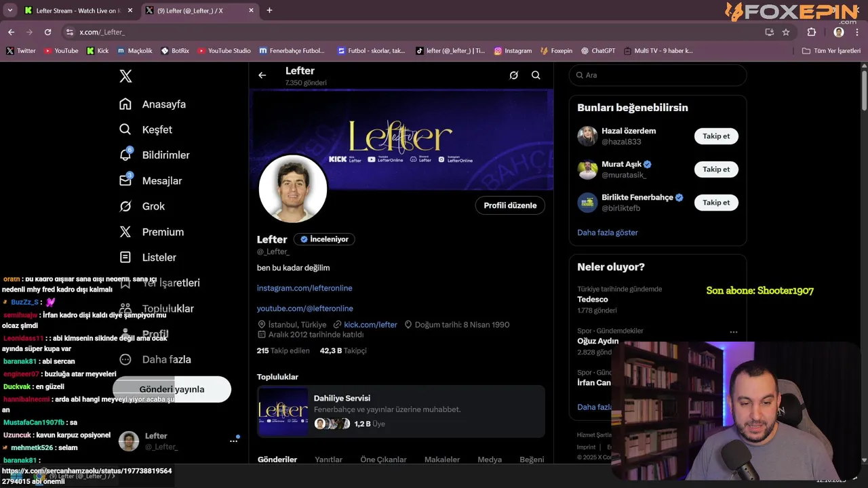Click the Gönderi yayınla button

pos(172,389)
